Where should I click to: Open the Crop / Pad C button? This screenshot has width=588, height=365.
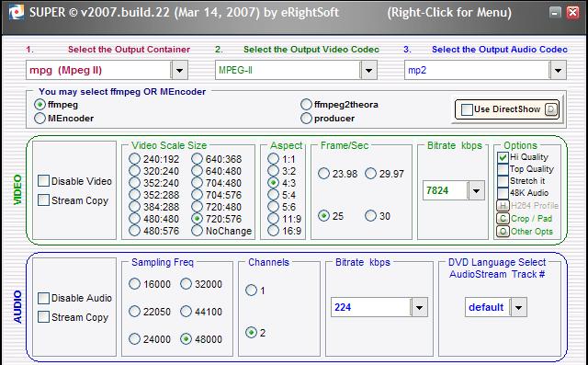[x=503, y=218]
